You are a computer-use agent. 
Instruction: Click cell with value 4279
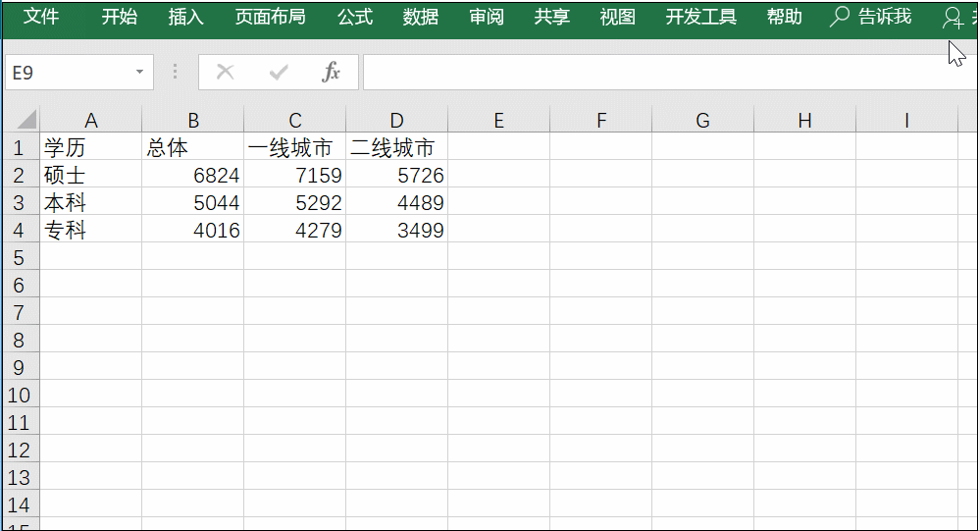295,230
